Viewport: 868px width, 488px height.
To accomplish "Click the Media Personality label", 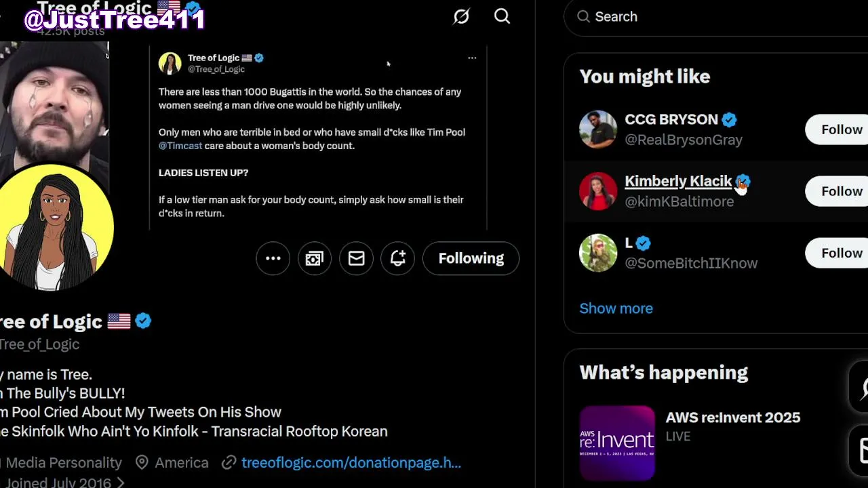I will point(64,463).
